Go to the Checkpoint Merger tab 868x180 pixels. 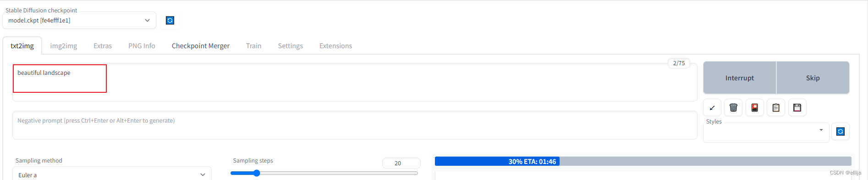201,46
